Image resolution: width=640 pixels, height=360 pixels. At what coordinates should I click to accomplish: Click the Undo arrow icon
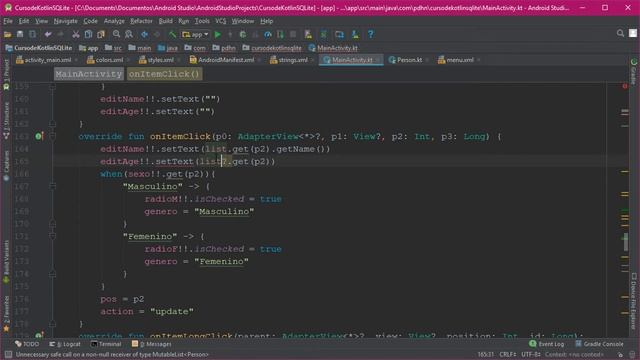coord(48,35)
